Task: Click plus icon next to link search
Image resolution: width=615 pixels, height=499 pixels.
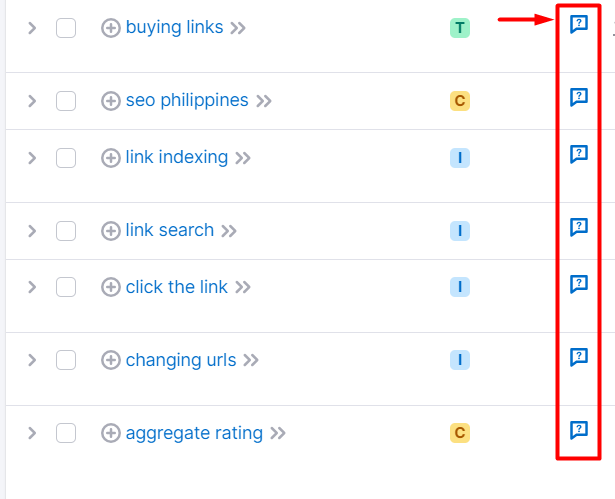Action: (111, 231)
